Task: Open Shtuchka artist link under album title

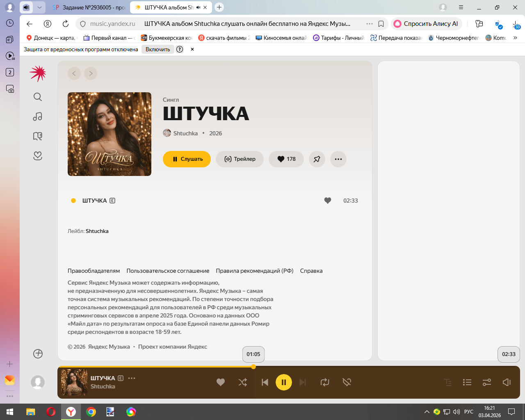Action: coord(185,133)
